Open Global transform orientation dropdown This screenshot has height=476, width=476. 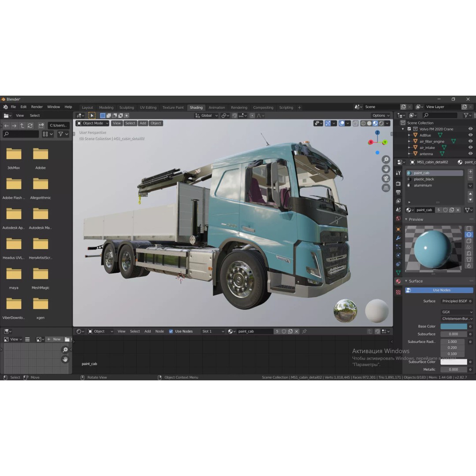click(206, 115)
